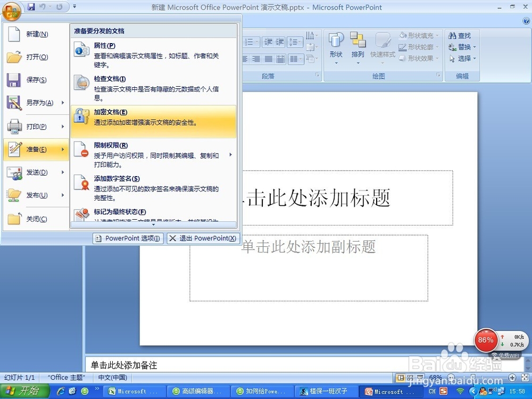Click fit slide to window icon
Screen dimensions: 532x399
click(x=525, y=378)
